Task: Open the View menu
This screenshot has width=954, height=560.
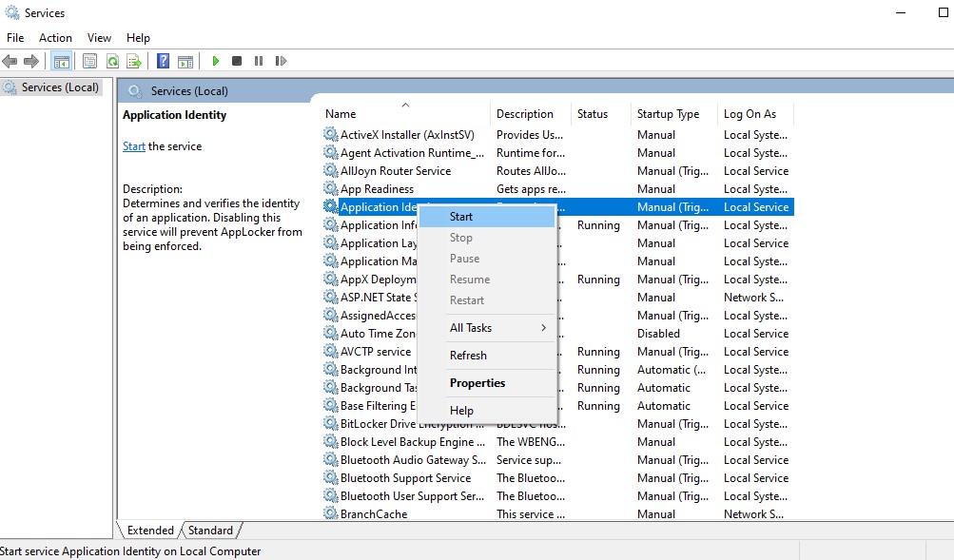Action: point(99,38)
